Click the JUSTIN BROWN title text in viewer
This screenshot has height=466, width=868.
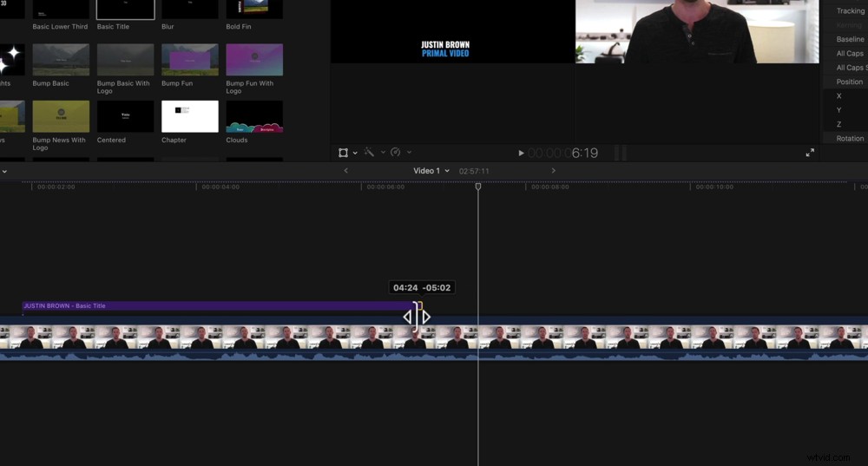[x=445, y=45]
